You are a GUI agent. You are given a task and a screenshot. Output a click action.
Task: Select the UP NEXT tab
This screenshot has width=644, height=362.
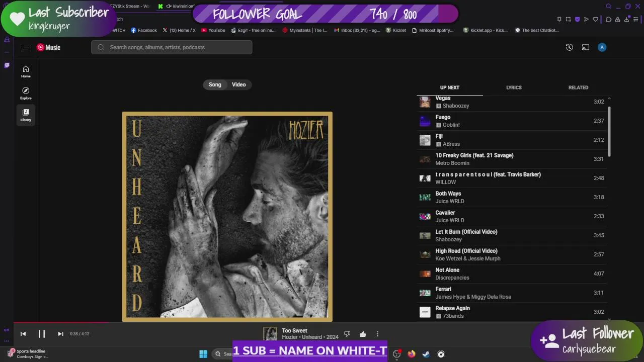click(x=450, y=87)
